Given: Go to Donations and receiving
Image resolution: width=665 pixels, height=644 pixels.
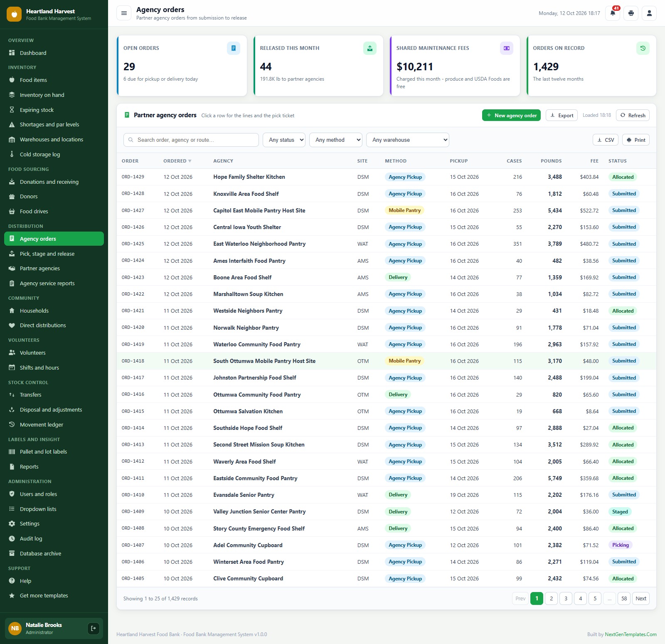Looking at the screenshot, I should pos(54,182).
